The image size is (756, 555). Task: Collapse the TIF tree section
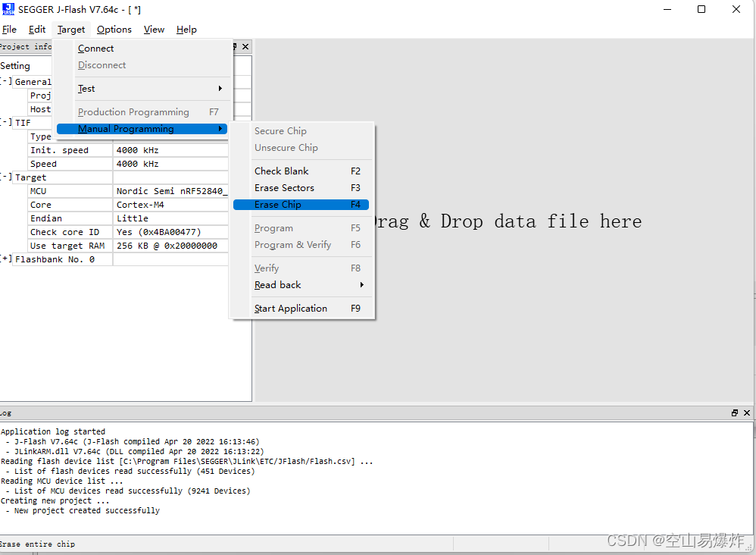click(x=6, y=122)
